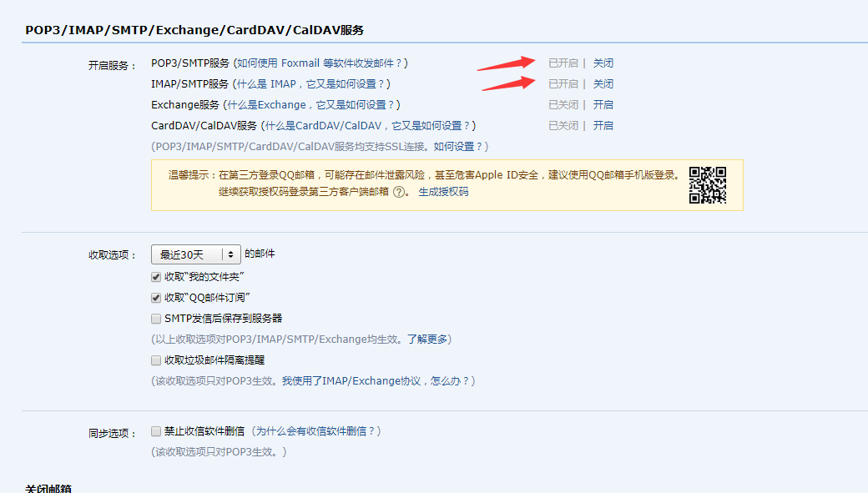Viewport: 868px width, 493px height.
Task: Open 为什么会有收信软件删信 help link
Action: pos(317,431)
